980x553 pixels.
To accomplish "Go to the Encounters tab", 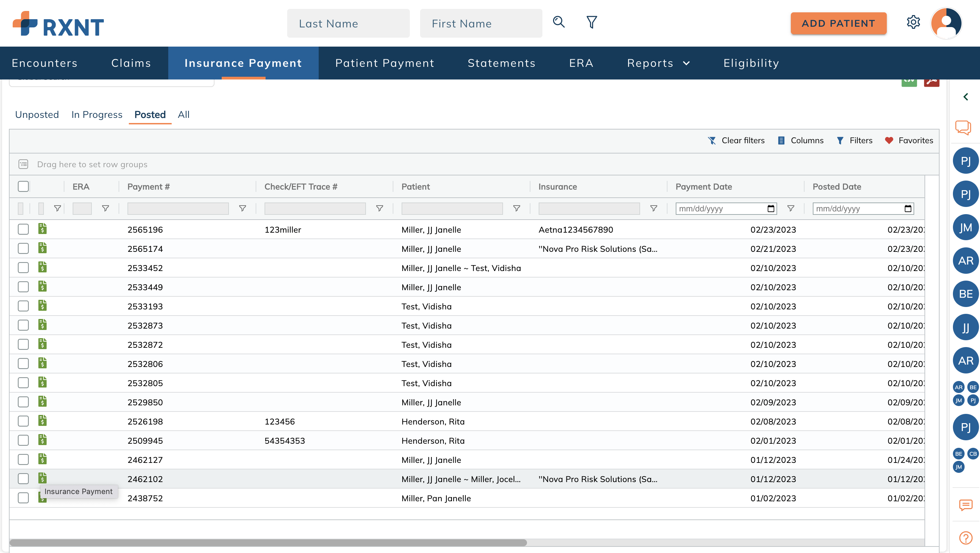I will [x=45, y=63].
